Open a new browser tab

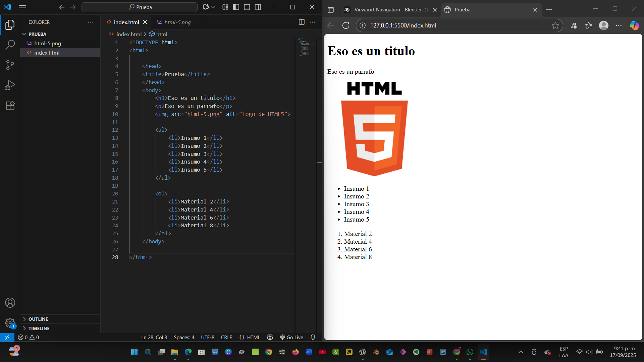549,10
